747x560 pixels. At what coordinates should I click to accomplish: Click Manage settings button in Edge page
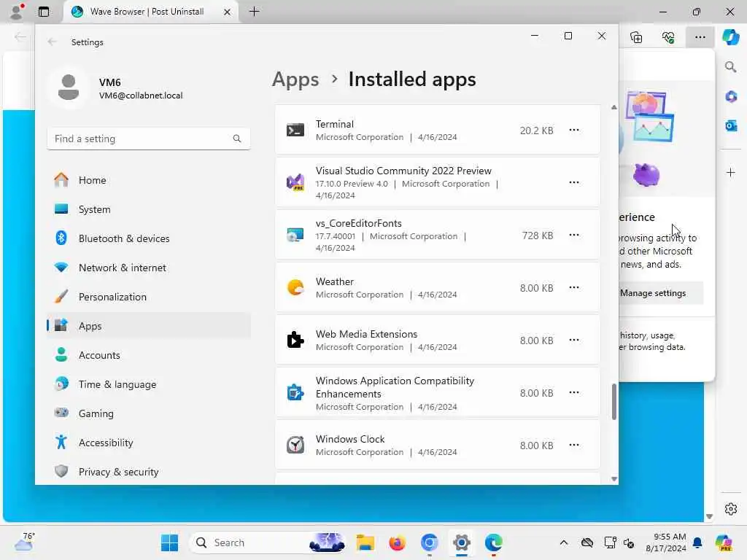click(x=661, y=293)
